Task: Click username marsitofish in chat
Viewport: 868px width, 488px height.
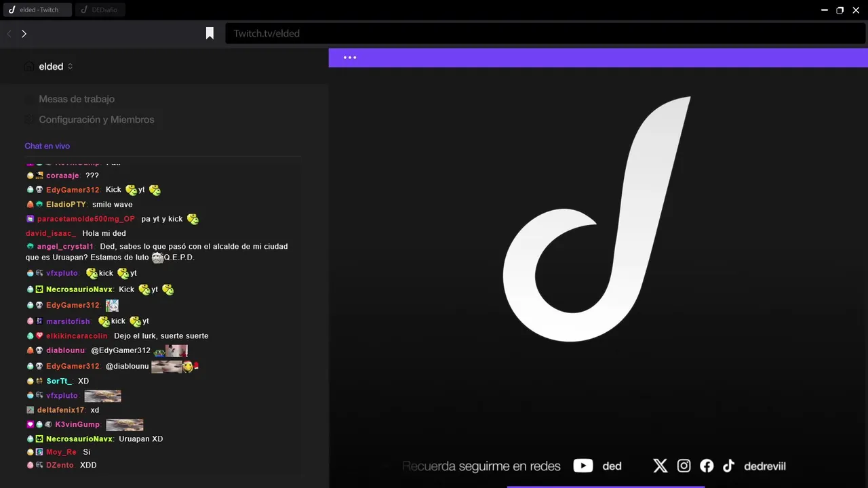Action: pos(68,321)
